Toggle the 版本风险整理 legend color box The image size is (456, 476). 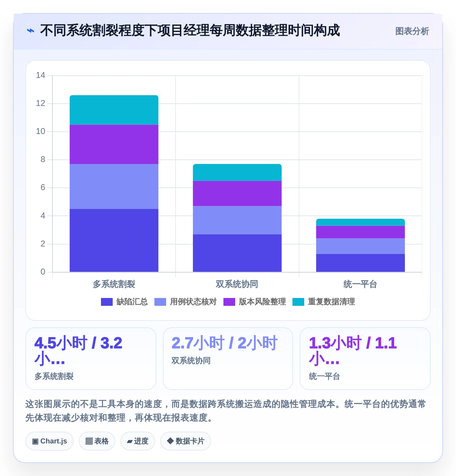click(x=229, y=302)
